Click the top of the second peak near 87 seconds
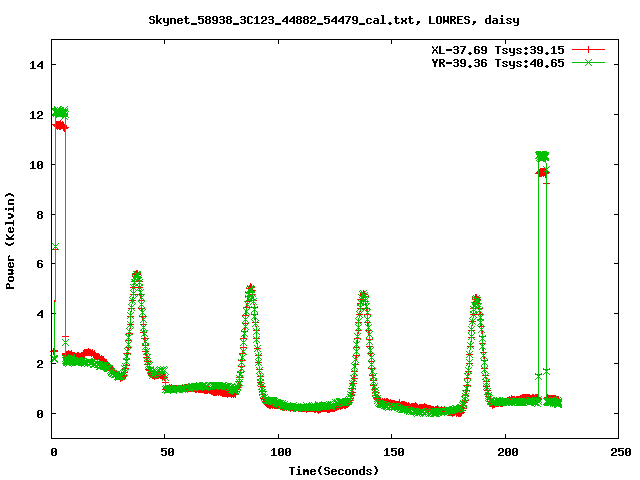 [x=250, y=288]
